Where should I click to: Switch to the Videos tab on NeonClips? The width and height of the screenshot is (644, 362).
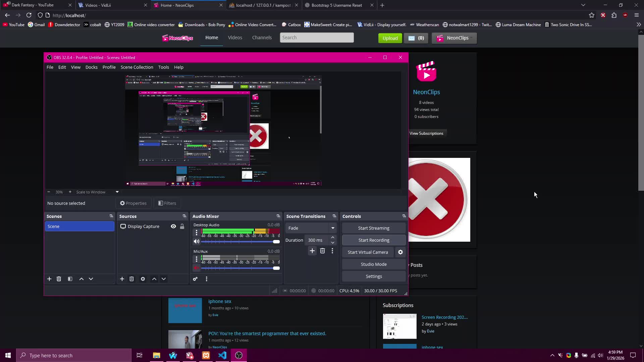point(235,38)
